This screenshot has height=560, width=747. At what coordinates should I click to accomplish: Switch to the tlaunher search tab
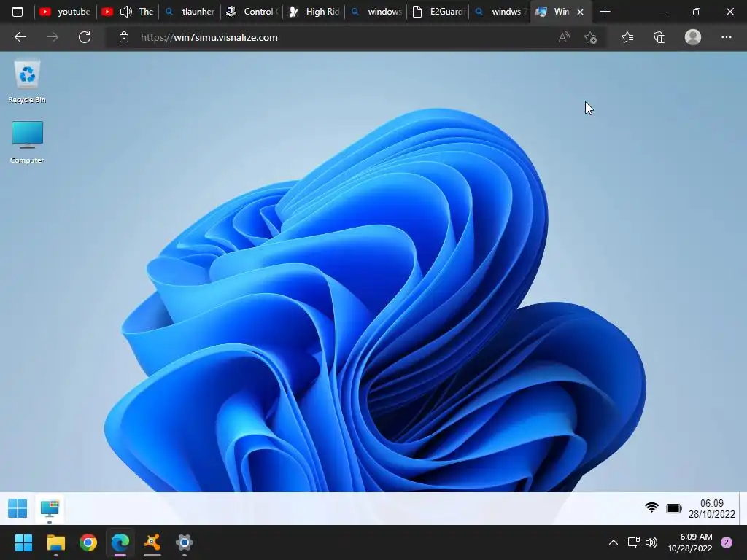[190, 12]
